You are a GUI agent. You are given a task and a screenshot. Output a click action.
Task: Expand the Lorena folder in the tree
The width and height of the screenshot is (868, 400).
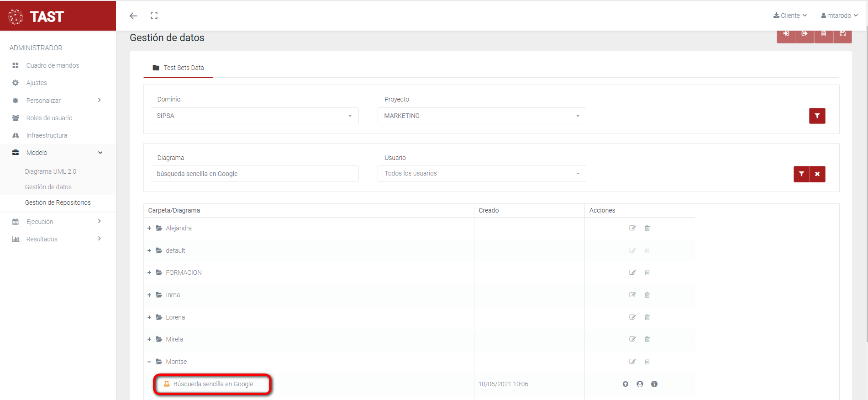click(x=149, y=317)
